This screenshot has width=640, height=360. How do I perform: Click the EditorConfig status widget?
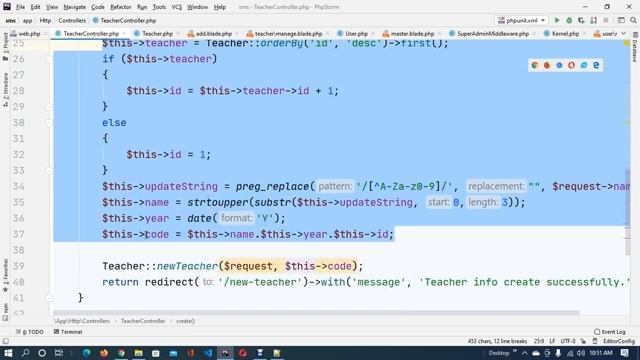tap(619, 341)
